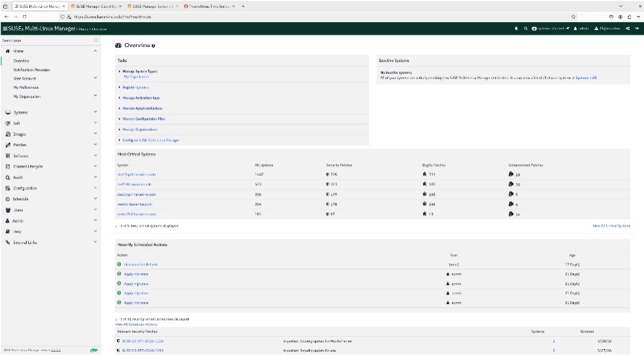Expand the Salt menu chevron
Viewport: 644px width, 355px height.
(x=95, y=123)
